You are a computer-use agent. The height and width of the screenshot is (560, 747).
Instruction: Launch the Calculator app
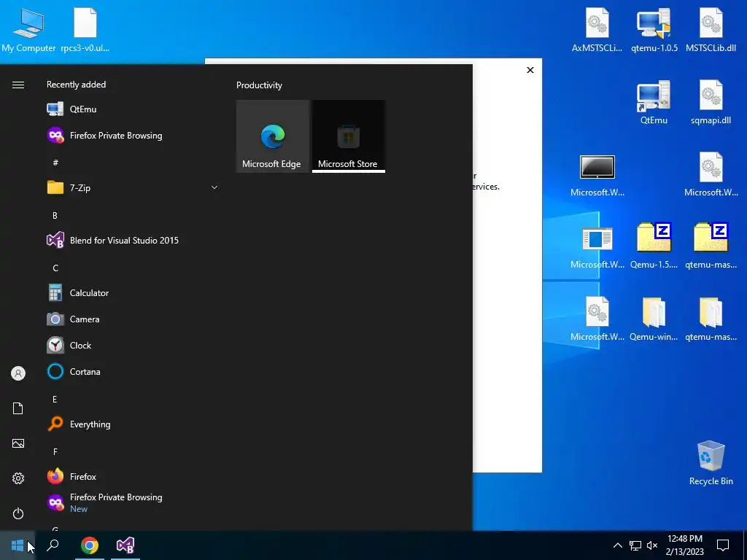click(x=131, y=293)
